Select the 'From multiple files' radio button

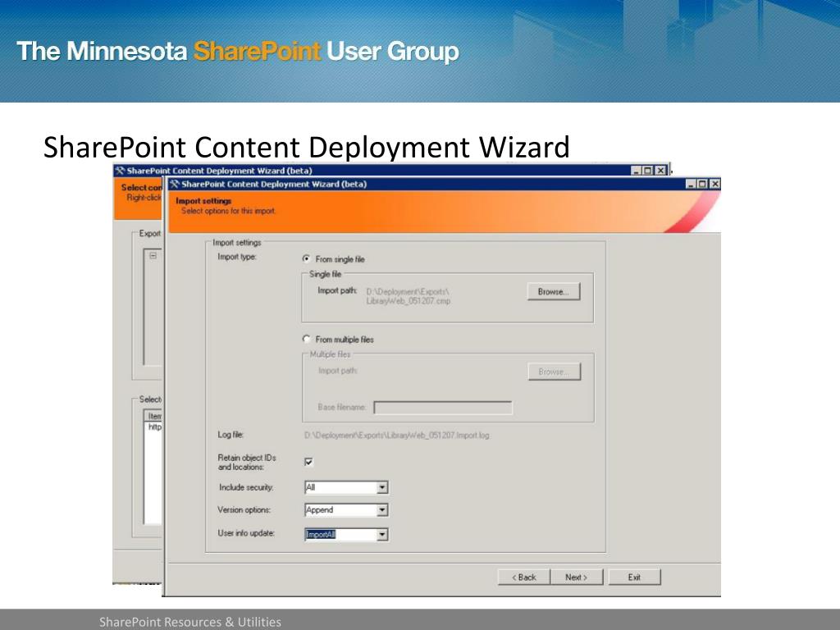click(x=307, y=339)
